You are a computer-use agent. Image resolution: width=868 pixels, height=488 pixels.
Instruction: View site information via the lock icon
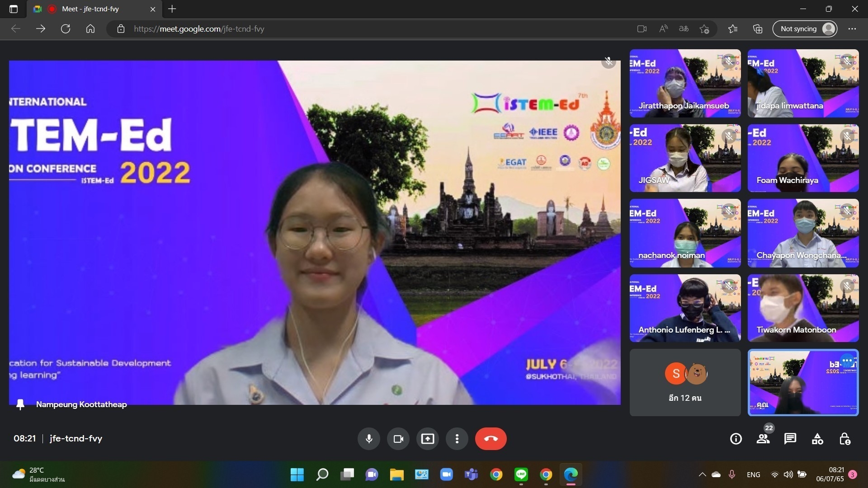pos(121,29)
